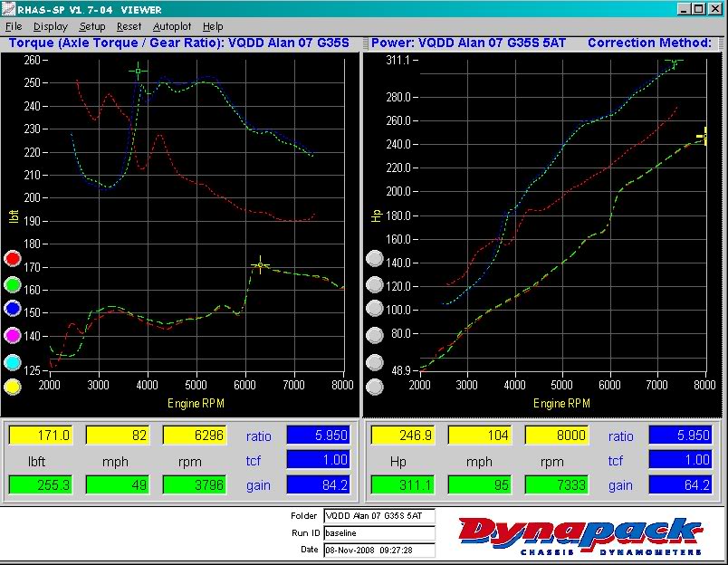Click Engine RPM label under torque graph
The width and height of the screenshot is (728, 565).
pos(196,403)
